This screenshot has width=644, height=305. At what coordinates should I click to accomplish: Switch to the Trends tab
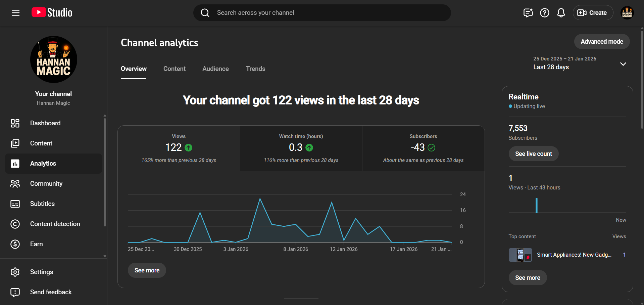click(x=255, y=69)
